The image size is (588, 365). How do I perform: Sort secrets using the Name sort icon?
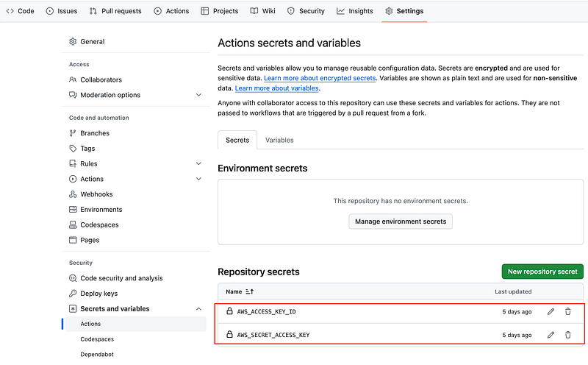click(x=249, y=291)
